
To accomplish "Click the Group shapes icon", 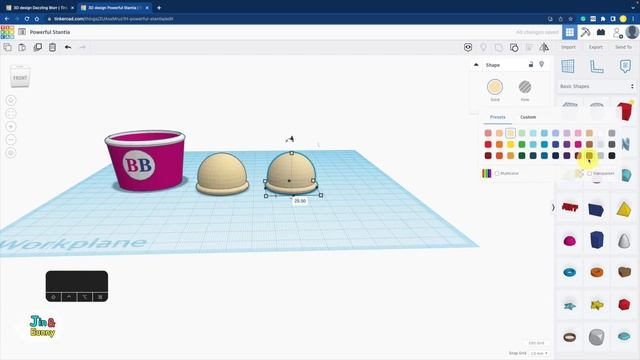I will coord(498,47).
